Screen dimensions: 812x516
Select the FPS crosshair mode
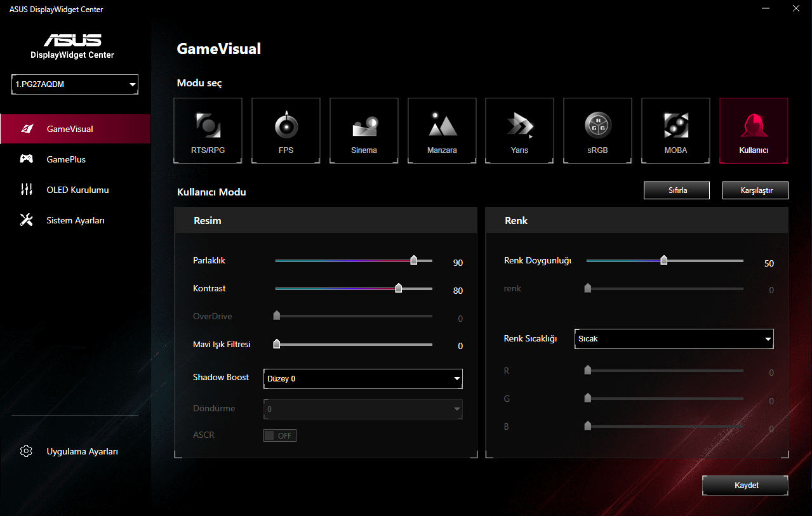click(286, 131)
